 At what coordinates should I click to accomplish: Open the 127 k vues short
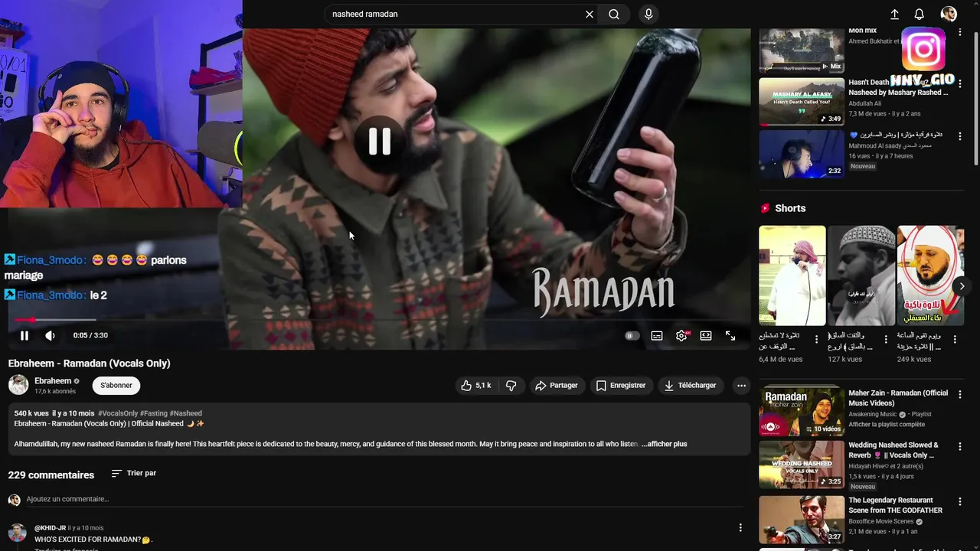(861, 275)
